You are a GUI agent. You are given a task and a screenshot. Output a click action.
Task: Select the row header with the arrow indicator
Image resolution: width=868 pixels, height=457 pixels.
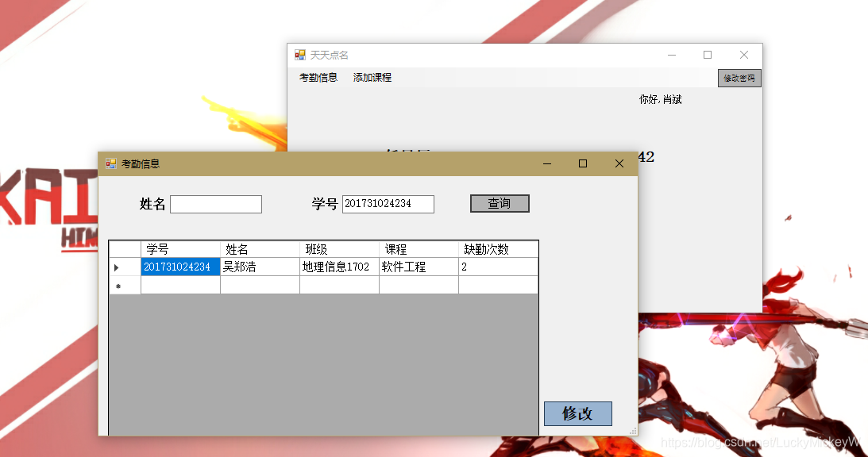click(125, 267)
